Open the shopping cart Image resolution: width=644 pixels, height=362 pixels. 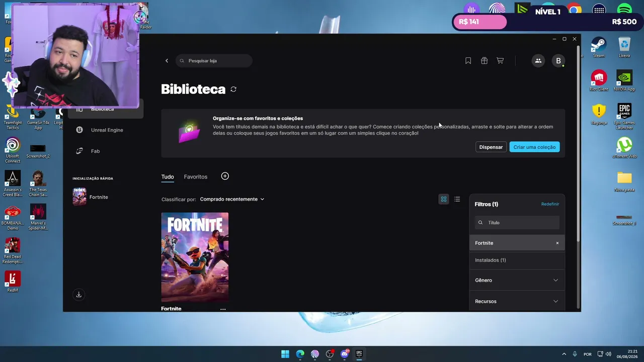(x=500, y=61)
